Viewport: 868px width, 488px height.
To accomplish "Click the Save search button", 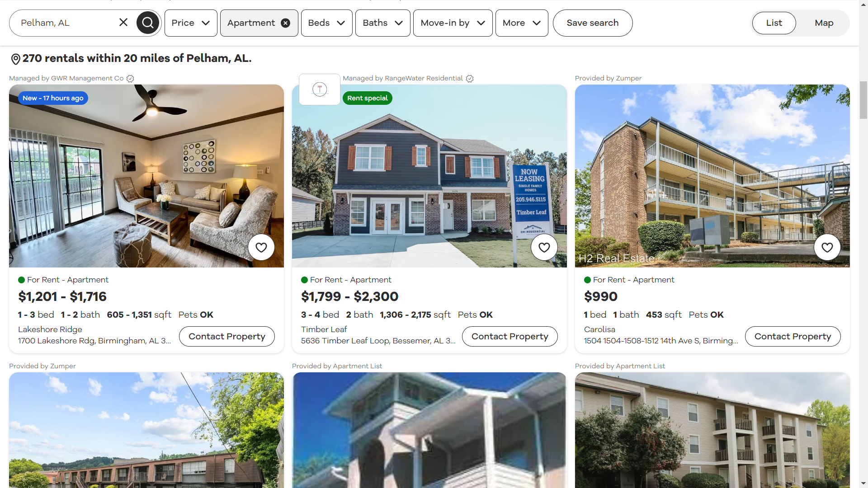I will pyautogui.click(x=593, y=23).
